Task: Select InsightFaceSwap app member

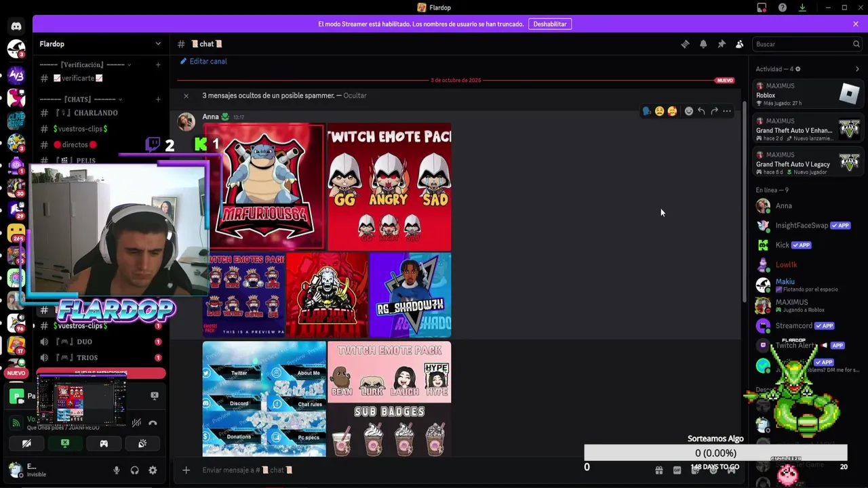Action: pyautogui.click(x=808, y=225)
